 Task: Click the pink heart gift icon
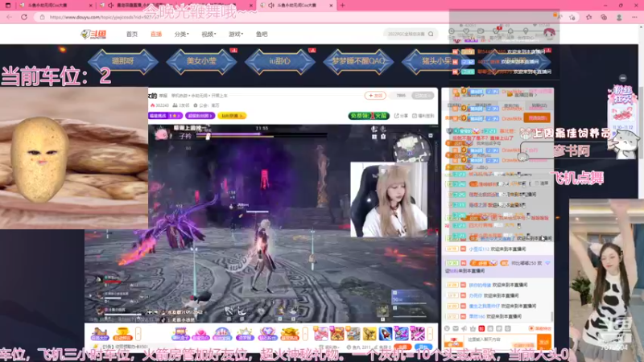coord(200,334)
